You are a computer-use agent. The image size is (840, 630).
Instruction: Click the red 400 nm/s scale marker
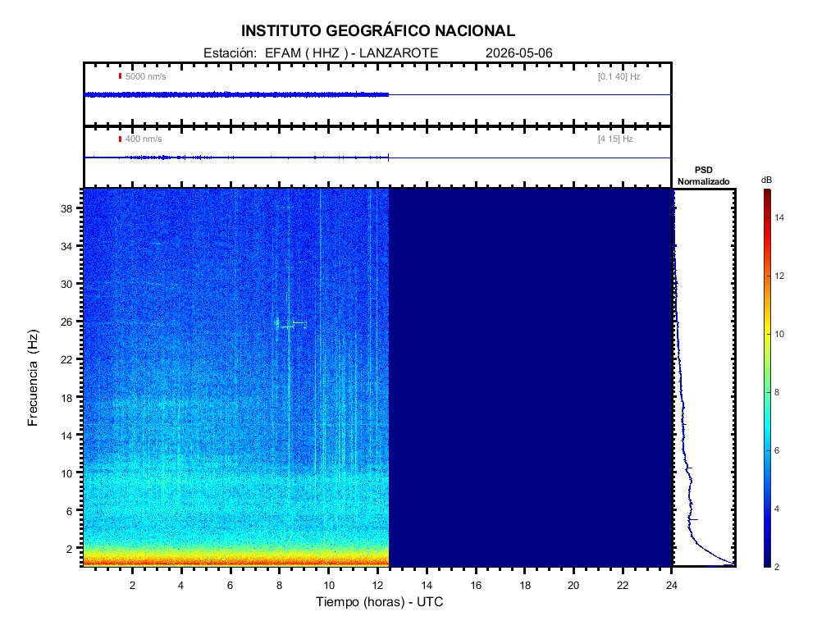pos(120,139)
